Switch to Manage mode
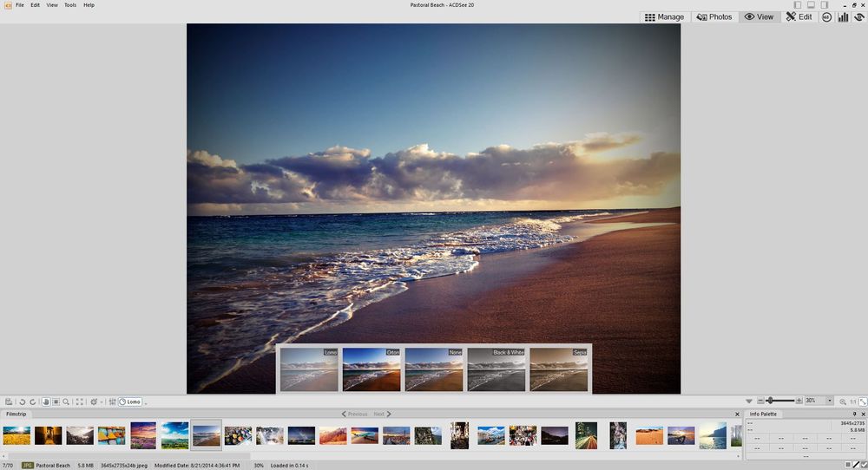This screenshot has height=470, width=868. (664, 17)
